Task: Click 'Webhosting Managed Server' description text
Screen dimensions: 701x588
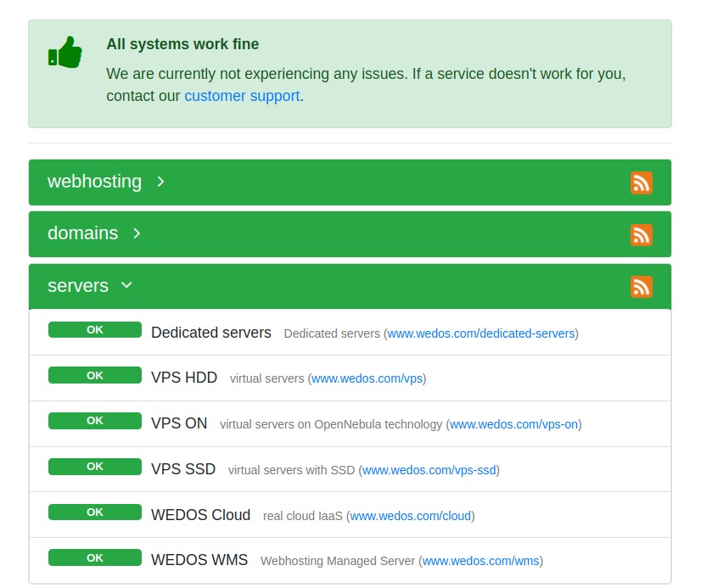Action: [338, 561]
